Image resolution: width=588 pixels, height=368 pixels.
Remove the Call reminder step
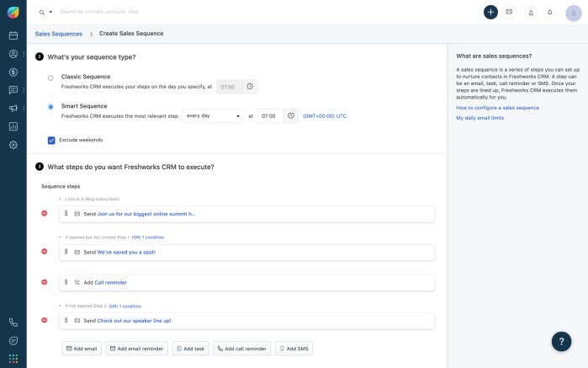45,282
